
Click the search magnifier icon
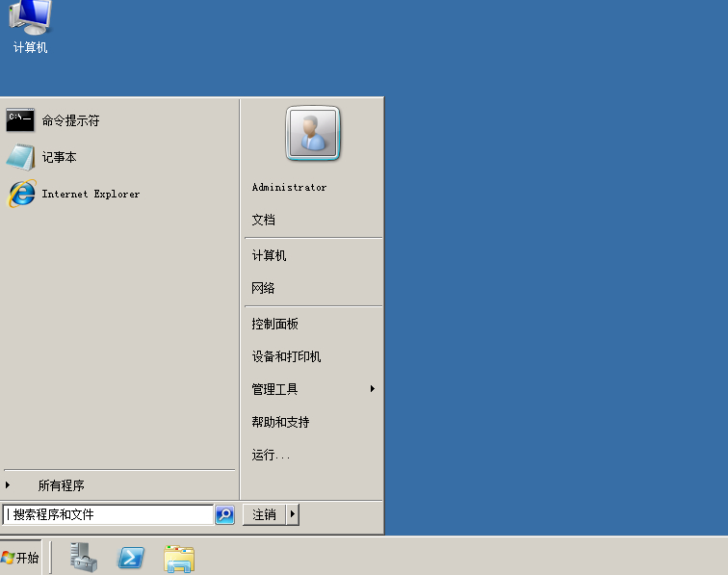coord(224,515)
